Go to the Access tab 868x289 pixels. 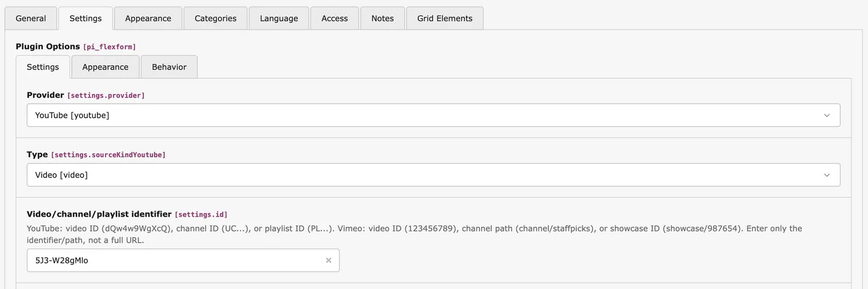pos(335,18)
